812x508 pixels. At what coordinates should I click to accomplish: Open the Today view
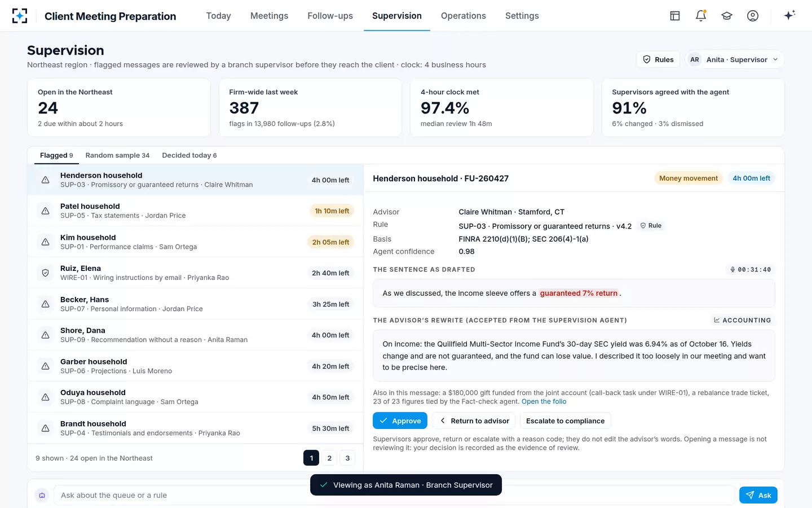pyautogui.click(x=218, y=16)
